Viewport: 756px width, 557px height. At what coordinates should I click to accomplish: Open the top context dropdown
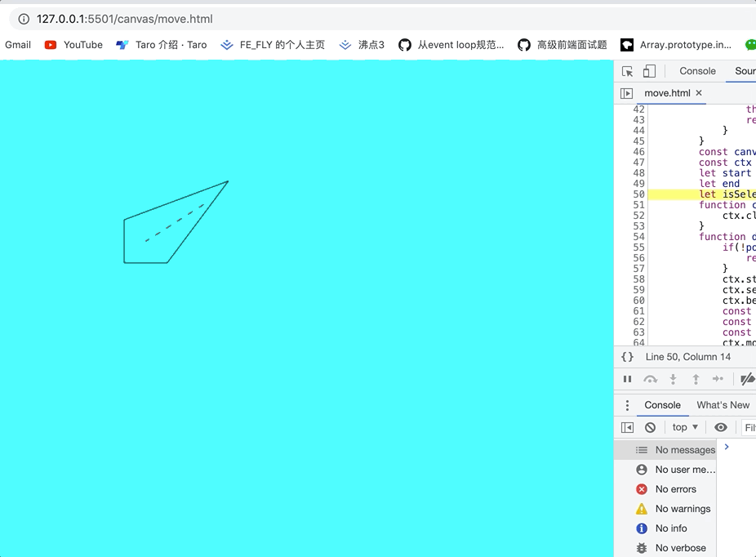[685, 427]
